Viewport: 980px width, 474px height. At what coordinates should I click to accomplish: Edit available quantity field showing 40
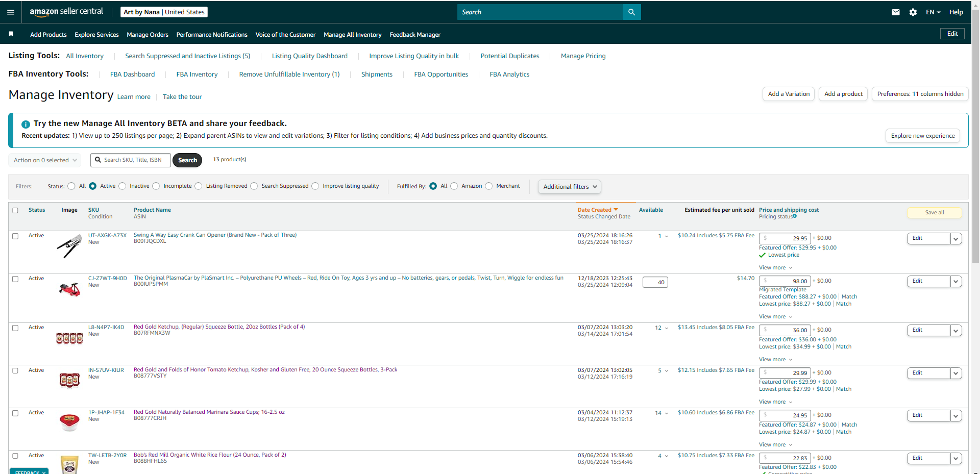tap(655, 282)
